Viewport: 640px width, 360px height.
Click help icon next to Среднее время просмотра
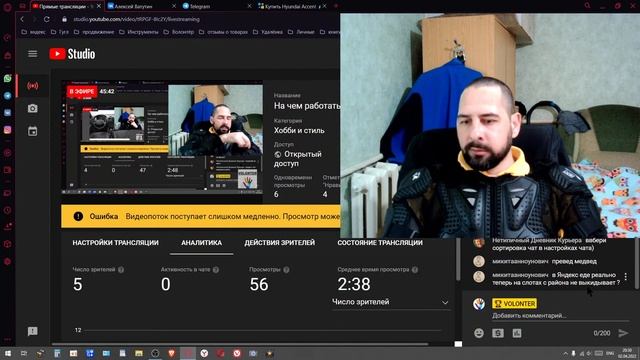tap(415, 270)
